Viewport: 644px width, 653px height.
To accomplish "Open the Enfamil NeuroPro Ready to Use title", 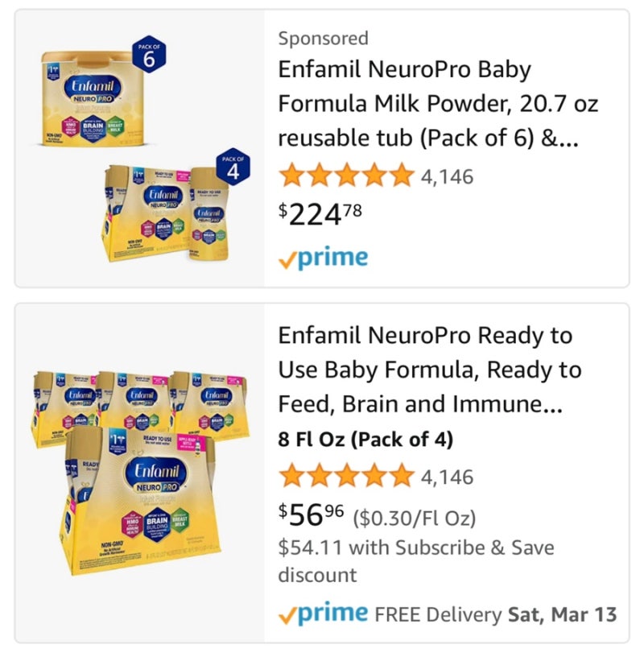I will pos(430,370).
